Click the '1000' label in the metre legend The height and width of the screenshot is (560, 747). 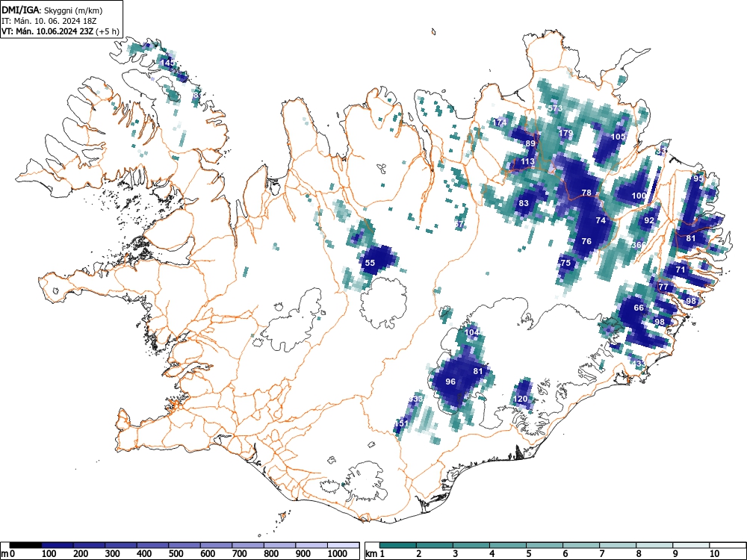tap(338, 553)
